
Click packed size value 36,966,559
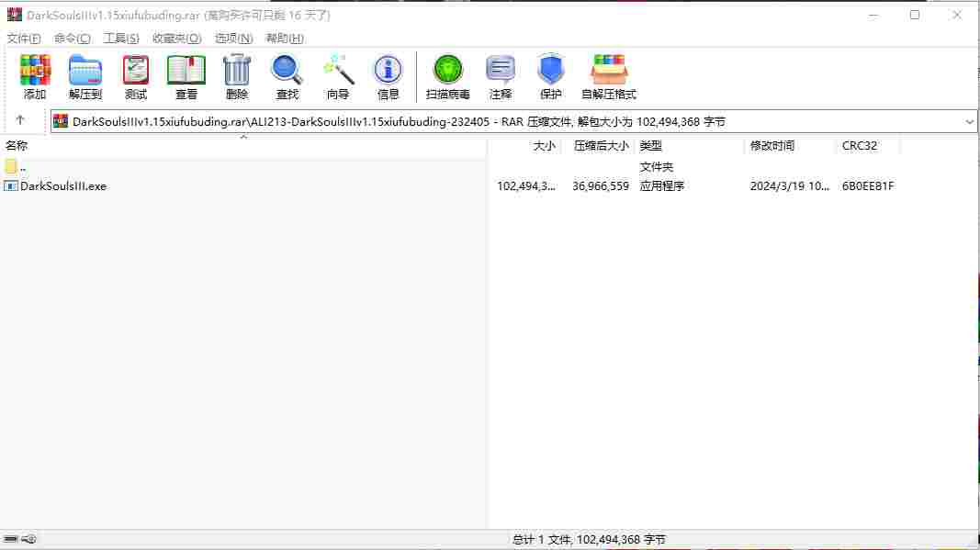pos(601,186)
